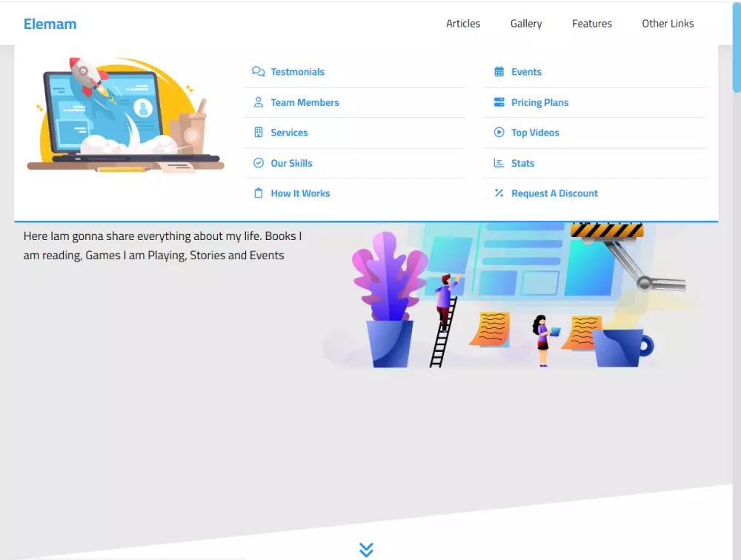The image size is (741, 560).
Task: Click the pricing table icon next to Pricing Plans
Action: click(x=498, y=102)
